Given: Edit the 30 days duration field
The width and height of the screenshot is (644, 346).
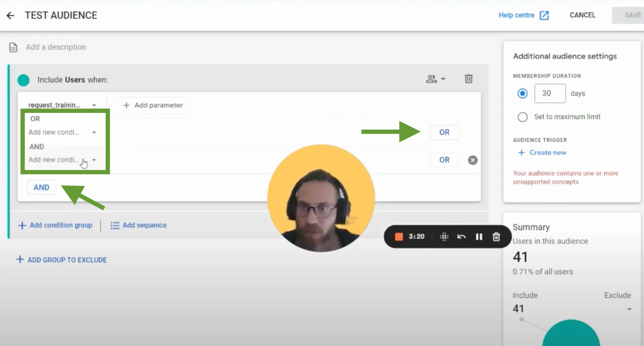Looking at the screenshot, I should 550,94.
